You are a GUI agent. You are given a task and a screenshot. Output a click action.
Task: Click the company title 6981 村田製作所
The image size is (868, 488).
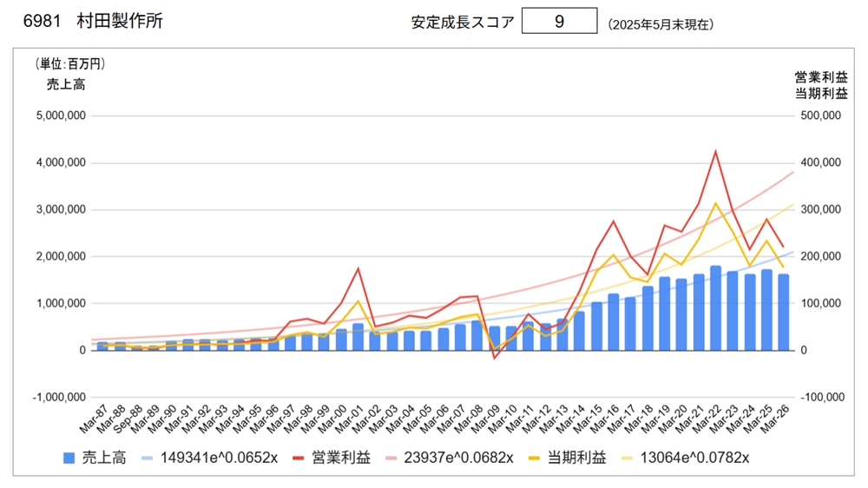click(x=93, y=21)
